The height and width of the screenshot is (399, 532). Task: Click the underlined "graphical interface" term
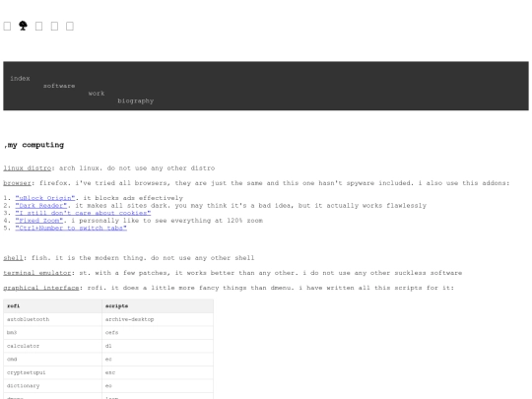(41, 288)
